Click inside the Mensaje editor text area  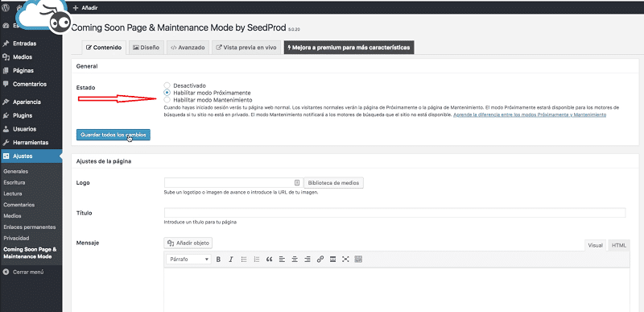(x=396, y=289)
